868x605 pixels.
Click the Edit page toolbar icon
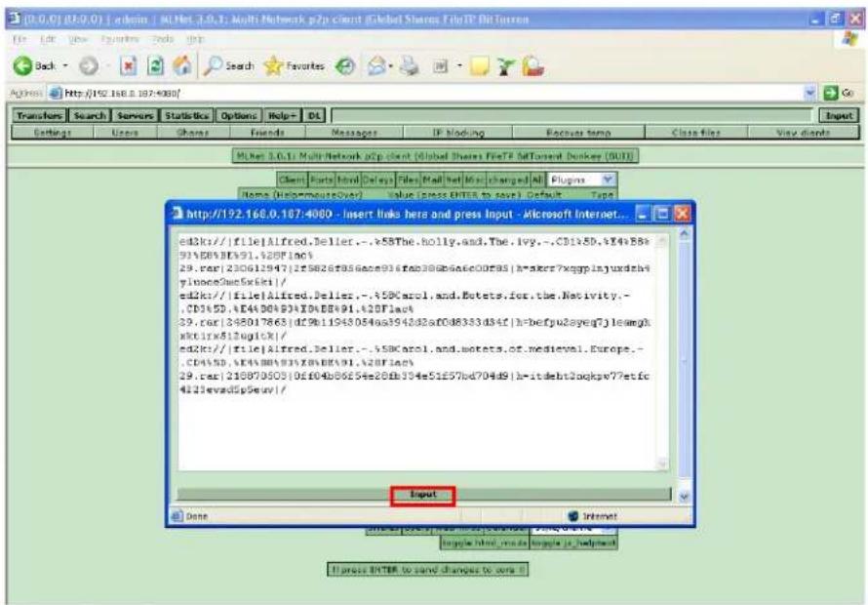pos(440,66)
